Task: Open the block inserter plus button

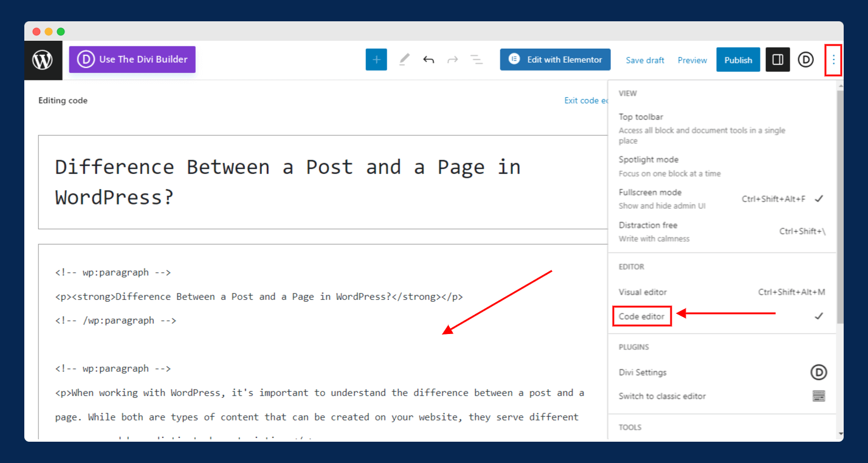Action: coord(376,60)
